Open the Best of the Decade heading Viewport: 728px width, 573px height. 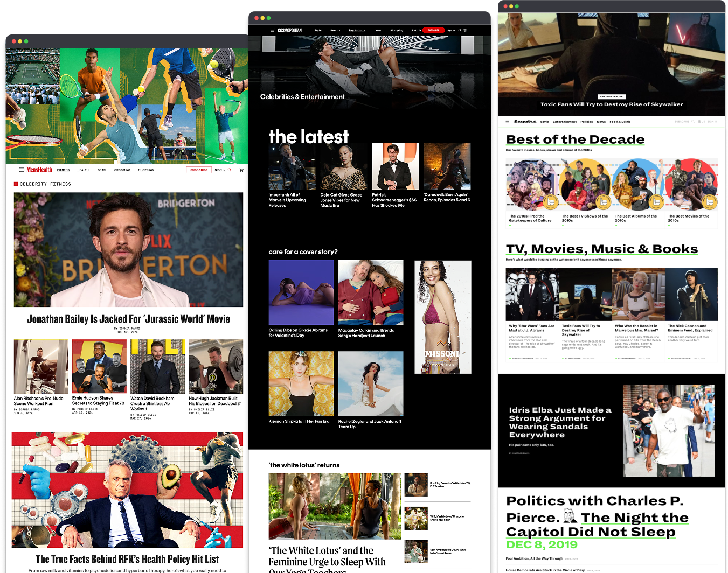tap(576, 139)
